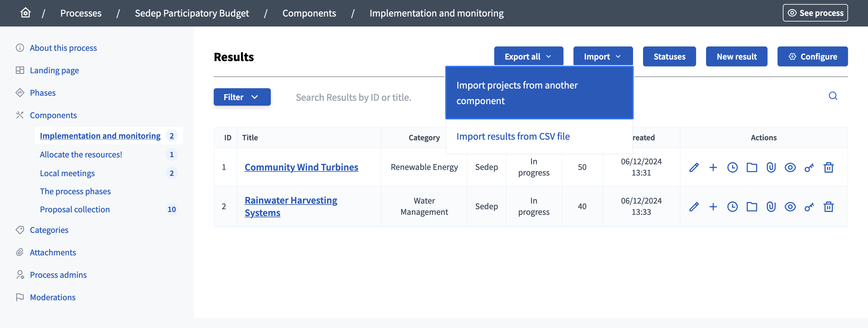Viewport: 868px width, 328px height.
Task: Open attachments paperclip for Community Wind Turbines
Action: (x=771, y=167)
